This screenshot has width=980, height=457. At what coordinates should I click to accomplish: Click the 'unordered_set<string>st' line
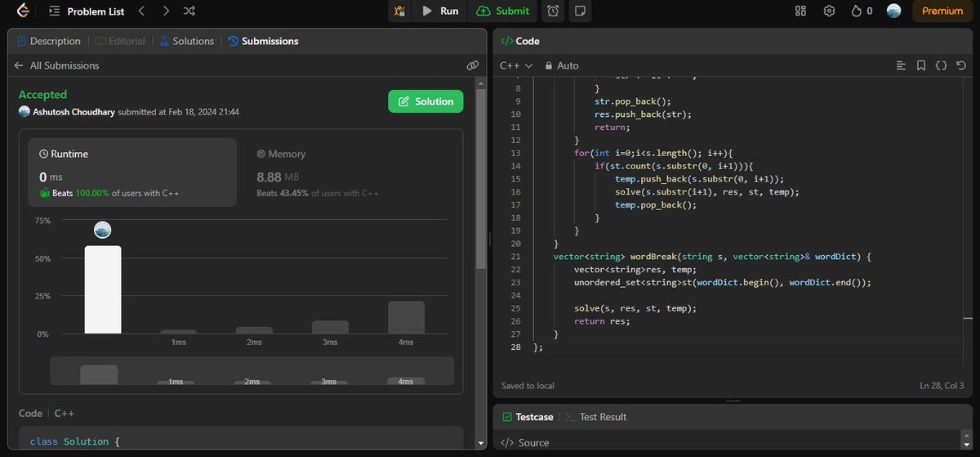click(723, 283)
